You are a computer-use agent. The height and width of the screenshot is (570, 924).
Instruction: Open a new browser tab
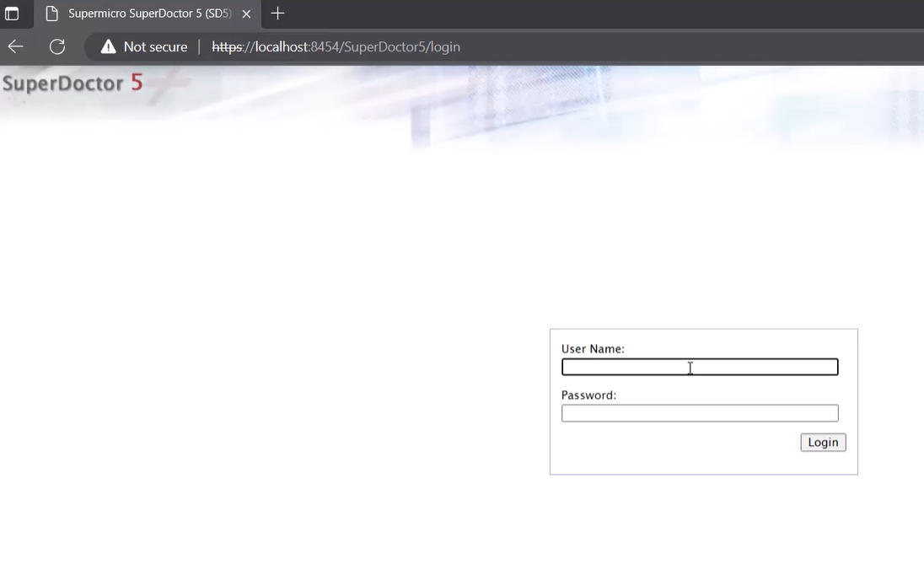277,13
